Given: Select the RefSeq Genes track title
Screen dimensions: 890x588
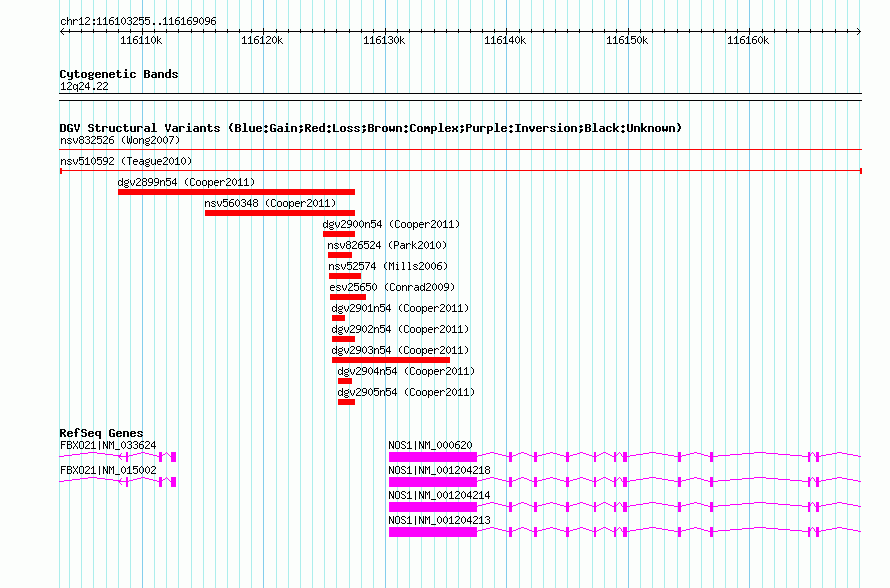Looking at the screenshot, I should click(102, 433).
